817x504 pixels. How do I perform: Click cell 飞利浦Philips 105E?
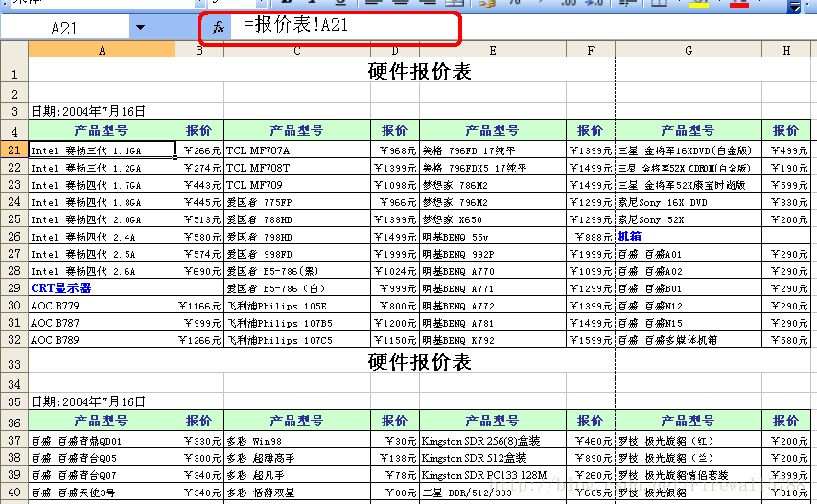[297, 305]
